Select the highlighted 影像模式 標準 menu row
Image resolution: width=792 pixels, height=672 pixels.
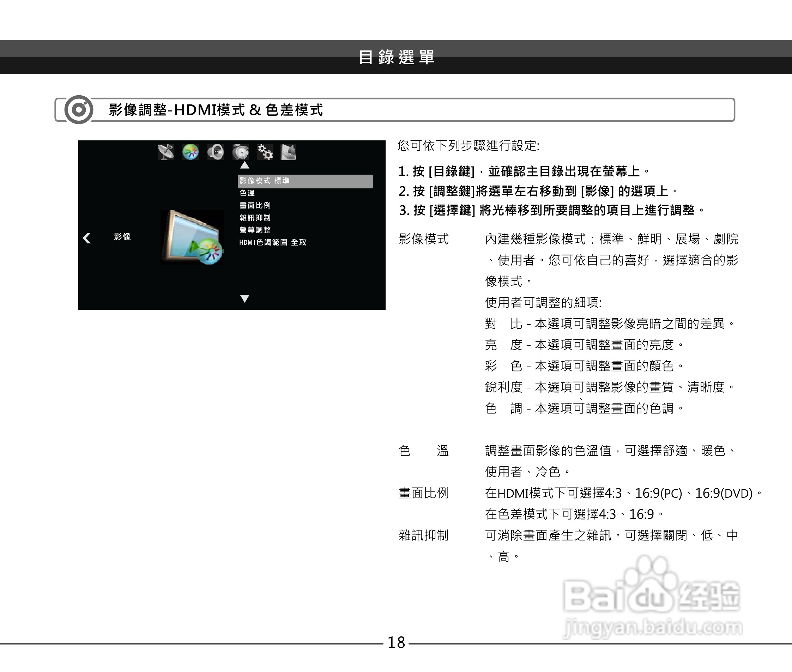point(305,181)
